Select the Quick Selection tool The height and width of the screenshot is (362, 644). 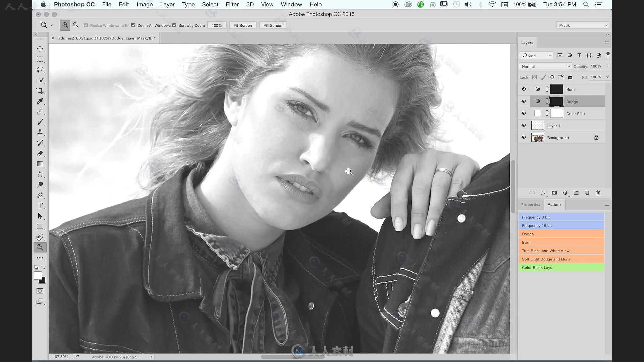click(x=40, y=80)
